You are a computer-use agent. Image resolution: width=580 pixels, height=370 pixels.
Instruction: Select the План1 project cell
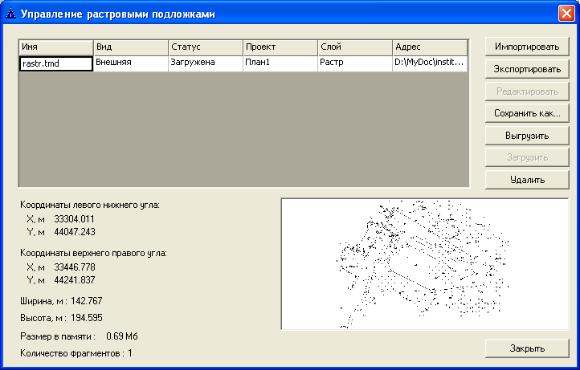click(280, 63)
